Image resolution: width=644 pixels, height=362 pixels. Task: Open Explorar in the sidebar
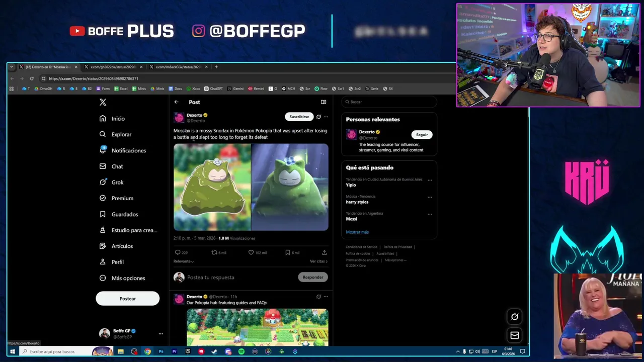pos(115,134)
